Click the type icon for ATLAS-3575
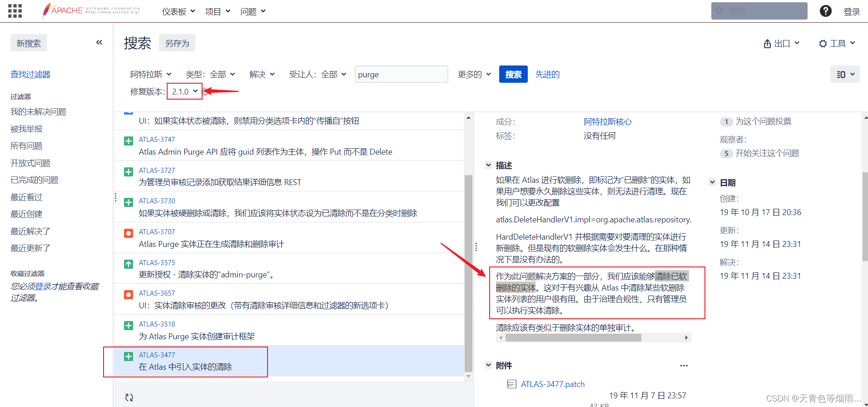The image size is (868, 407). tap(129, 264)
